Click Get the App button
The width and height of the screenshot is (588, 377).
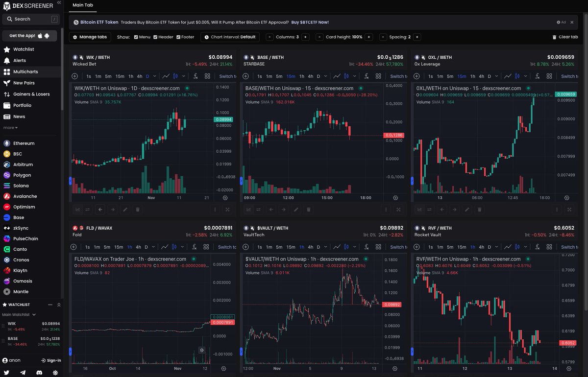click(x=29, y=36)
